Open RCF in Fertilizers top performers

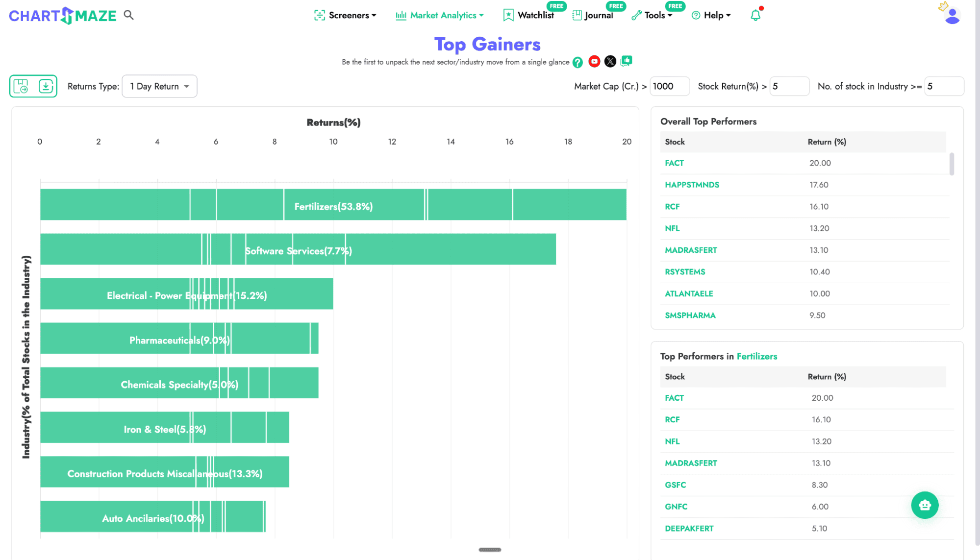pos(672,420)
